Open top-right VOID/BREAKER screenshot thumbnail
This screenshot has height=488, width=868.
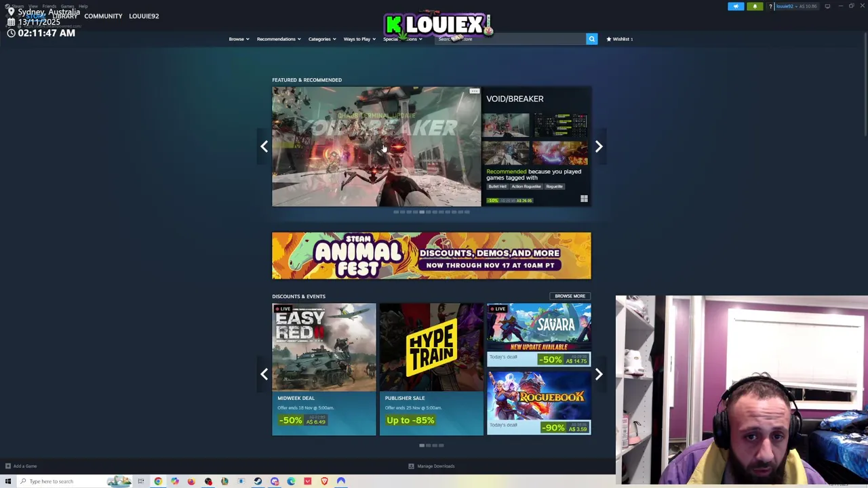(559, 125)
